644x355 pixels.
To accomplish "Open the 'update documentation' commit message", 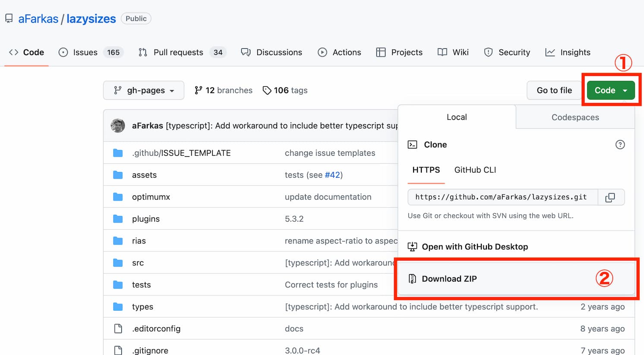I will pos(328,197).
